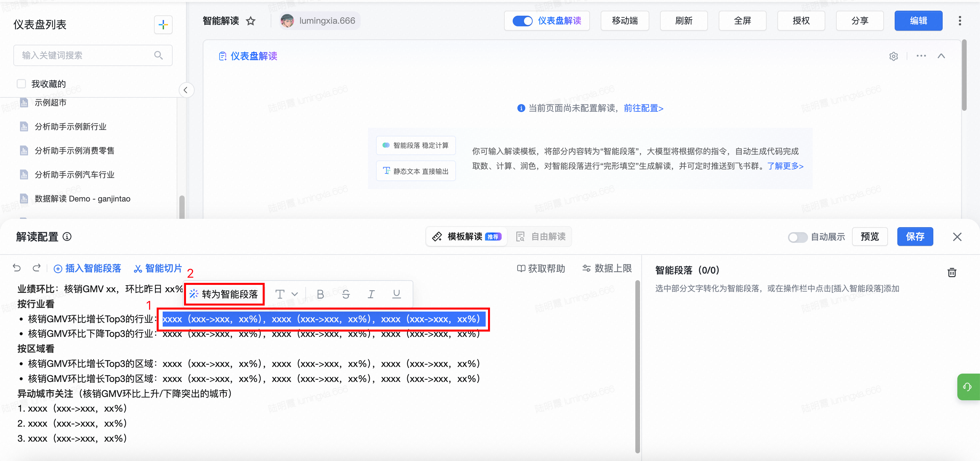Underline the selected text
Image resolution: width=980 pixels, height=461 pixels.
tap(396, 294)
